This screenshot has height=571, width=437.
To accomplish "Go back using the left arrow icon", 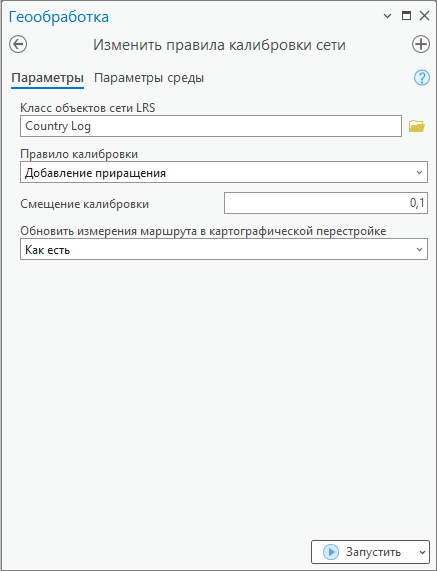I will click(x=18, y=44).
